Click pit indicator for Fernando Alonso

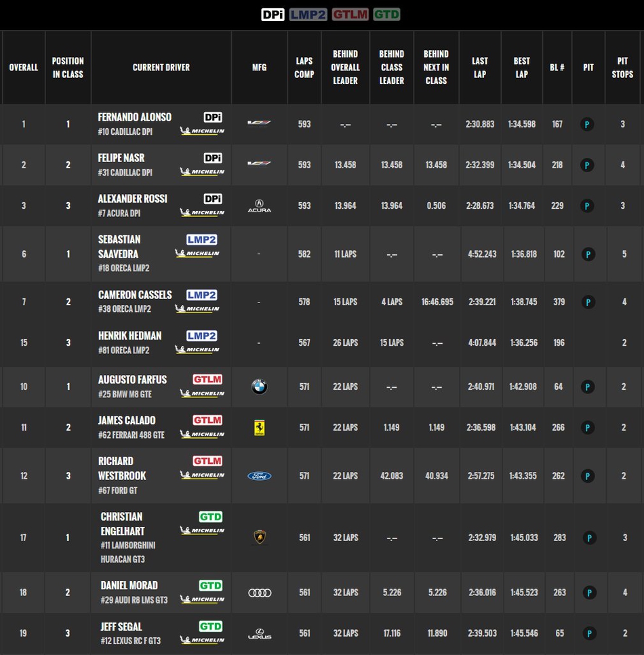(x=587, y=124)
